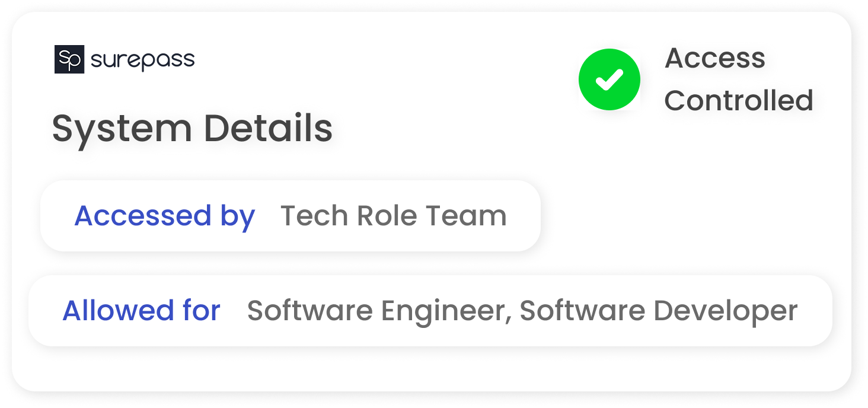Click the Surepass "Sp" square logo icon
This screenshot has width=868, height=408.
[x=69, y=59]
